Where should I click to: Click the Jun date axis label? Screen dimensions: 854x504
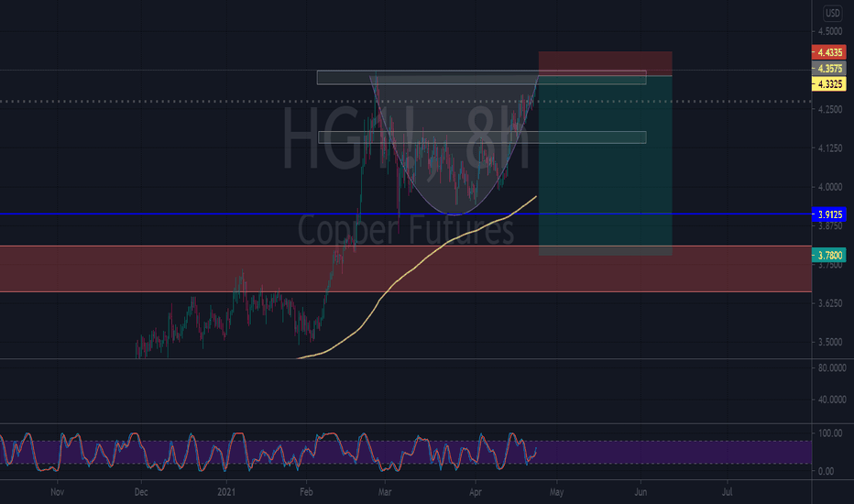coord(640,492)
